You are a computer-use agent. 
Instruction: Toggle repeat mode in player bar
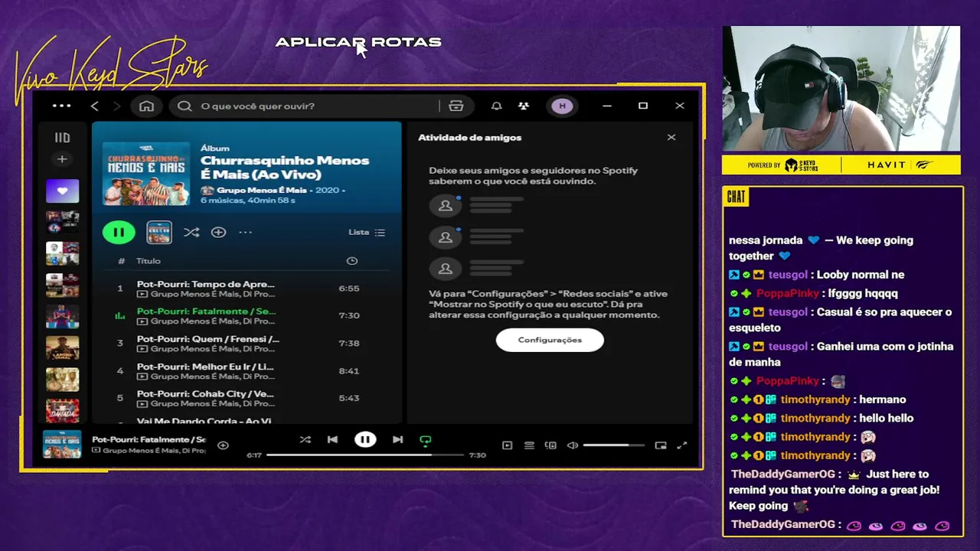[426, 440]
